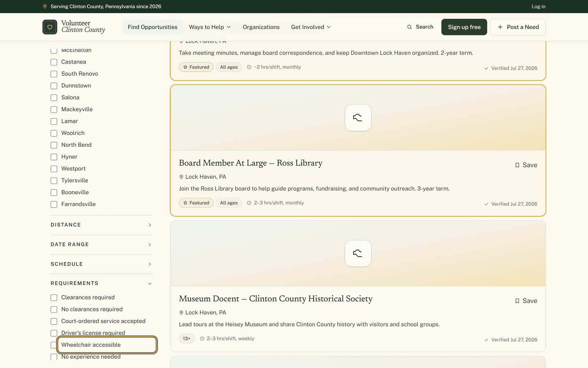Expand the Date Range filter section
This screenshot has height=368, width=588.
101,244
